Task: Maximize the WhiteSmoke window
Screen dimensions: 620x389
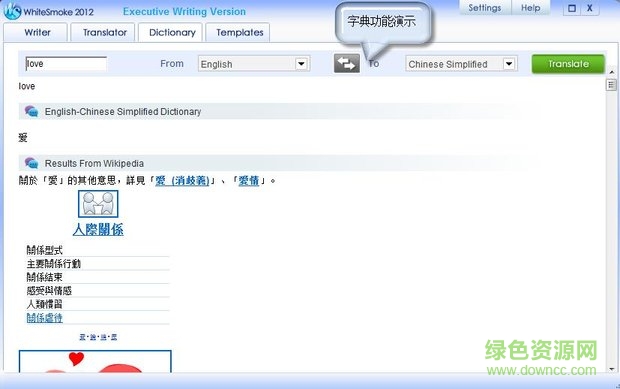Action: 572,8
